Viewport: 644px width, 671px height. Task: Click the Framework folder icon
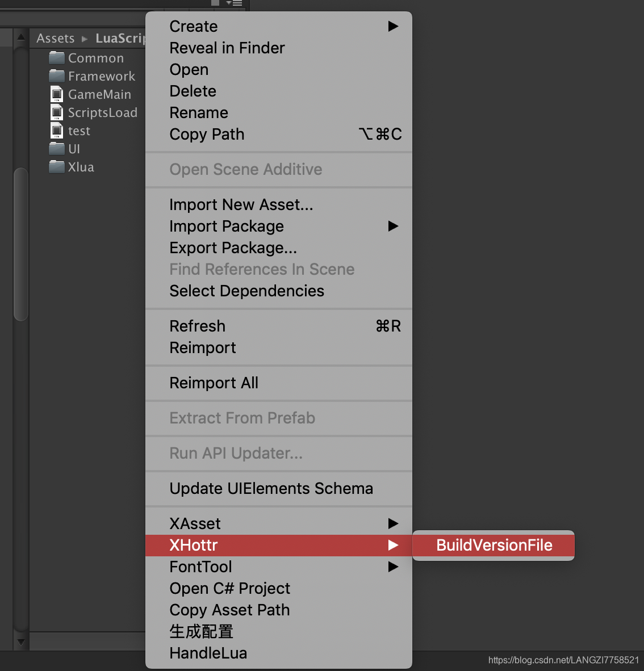point(57,76)
